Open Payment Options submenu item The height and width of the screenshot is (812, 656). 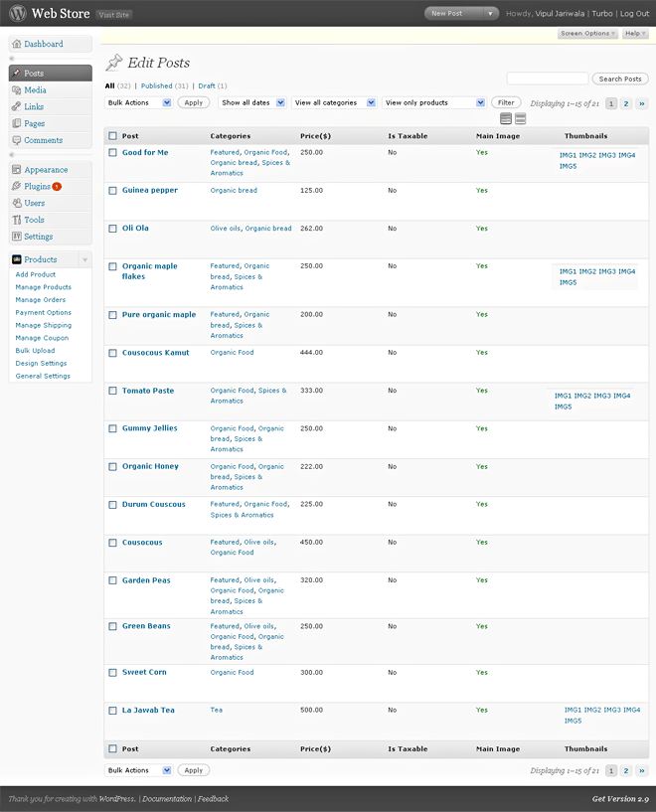pyautogui.click(x=44, y=313)
